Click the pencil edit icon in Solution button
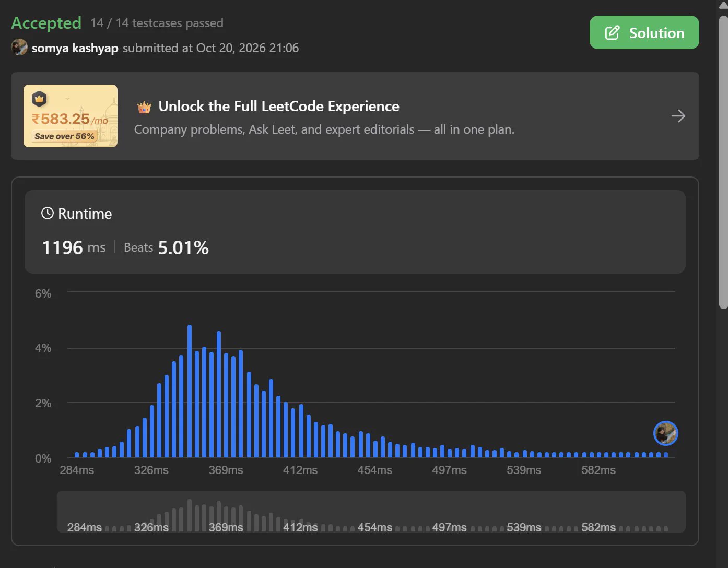This screenshot has height=568, width=728. pos(612,33)
